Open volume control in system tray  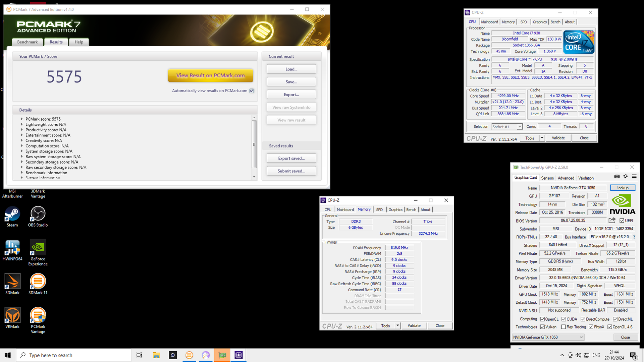click(x=578, y=355)
